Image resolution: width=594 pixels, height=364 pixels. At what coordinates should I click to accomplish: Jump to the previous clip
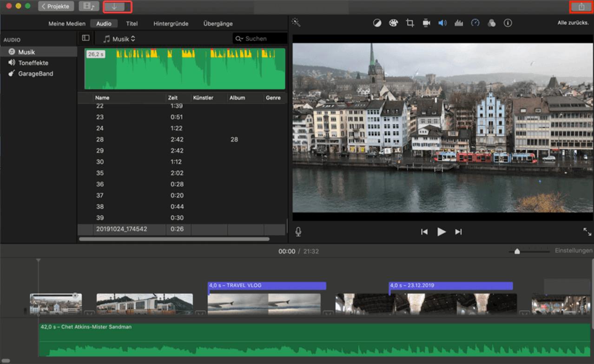point(424,232)
